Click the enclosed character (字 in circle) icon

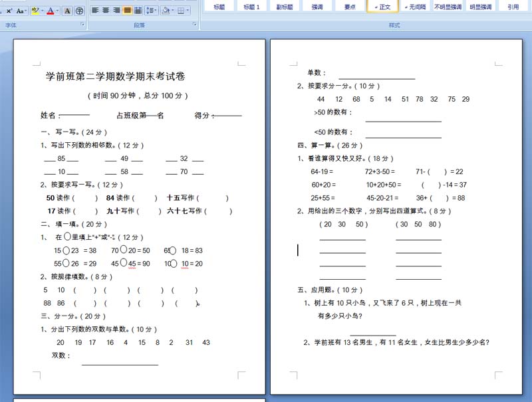(x=79, y=11)
